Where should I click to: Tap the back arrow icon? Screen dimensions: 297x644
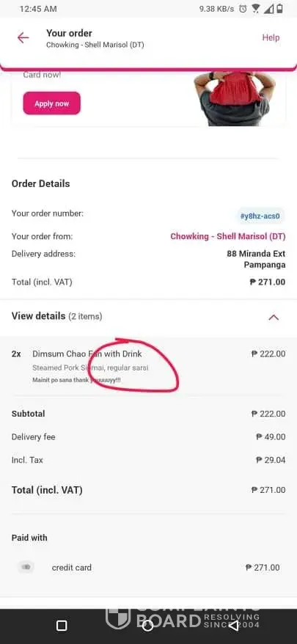pyautogui.click(x=23, y=38)
